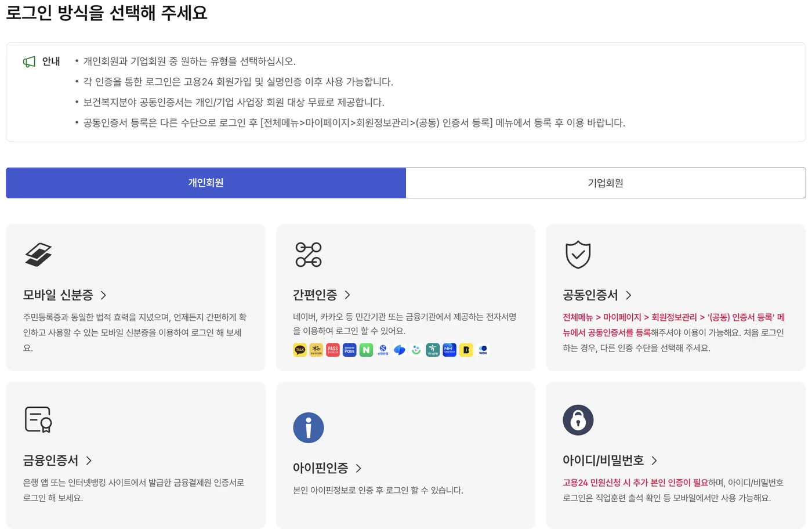Screen dimensions: 812x529
Task: Click the chevron beside 금융인증서
Action: (x=89, y=461)
